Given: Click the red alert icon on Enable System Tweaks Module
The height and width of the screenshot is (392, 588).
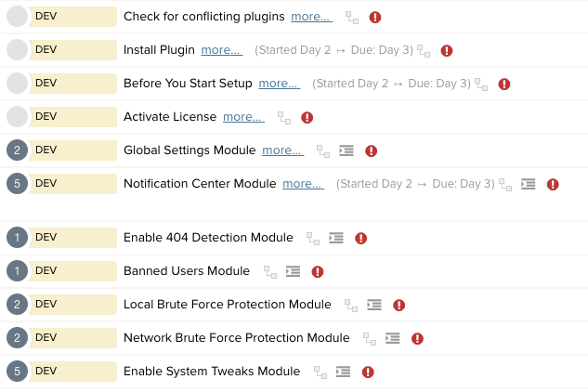Looking at the screenshot, I should (x=368, y=372).
